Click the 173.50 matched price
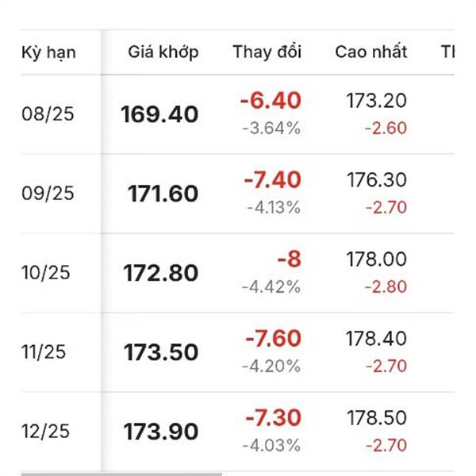476x476 pixels. (161, 352)
